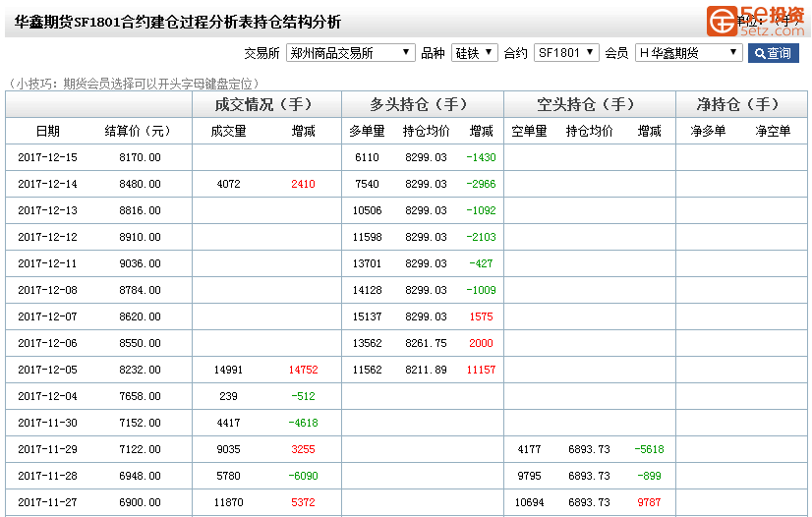Click the red change value 9787
The width and height of the screenshot is (812, 517).
(x=650, y=502)
